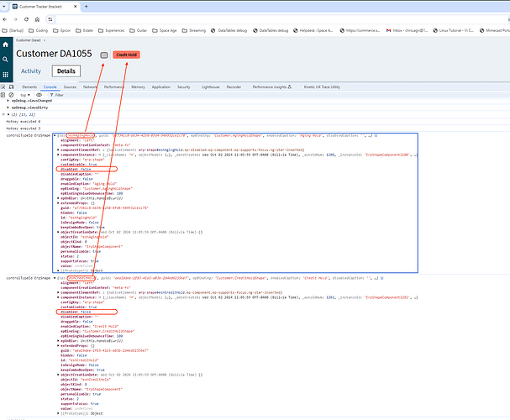Screen dimensions: 510x420
Task: Open the Streaming bookmarks folder
Action: (194, 30)
